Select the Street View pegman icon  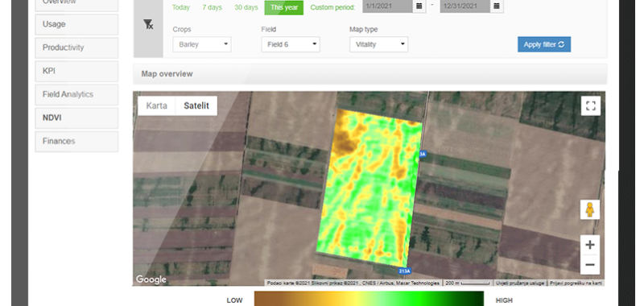pos(590,210)
